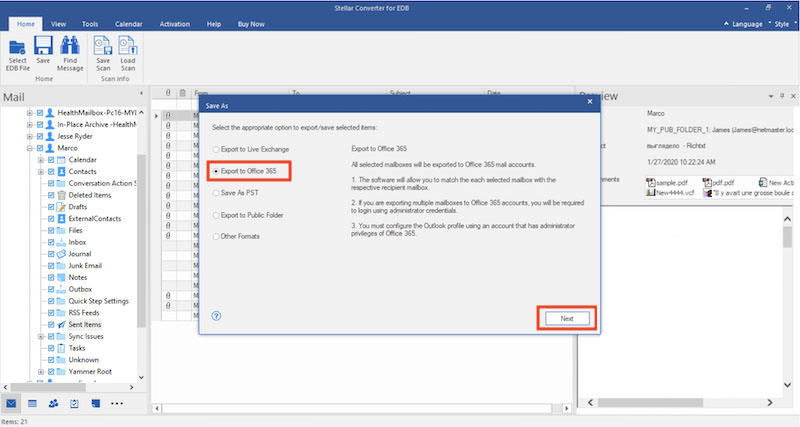Uncheck the HealthMailbox-Pc16 checkbox
Screen dimensions: 800x427
[x=40, y=113]
